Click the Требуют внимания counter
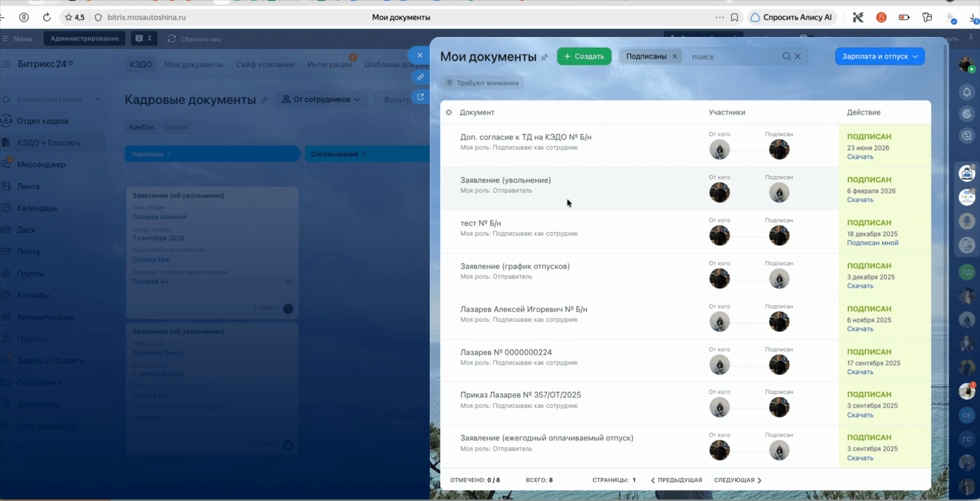The image size is (980, 501). click(482, 83)
